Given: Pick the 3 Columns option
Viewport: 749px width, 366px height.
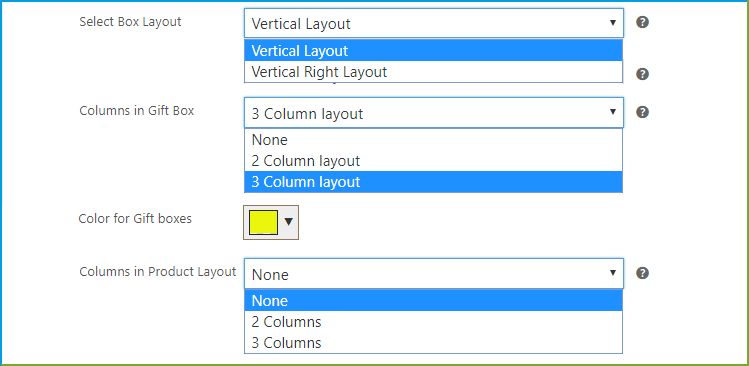Looking at the screenshot, I should [x=433, y=343].
